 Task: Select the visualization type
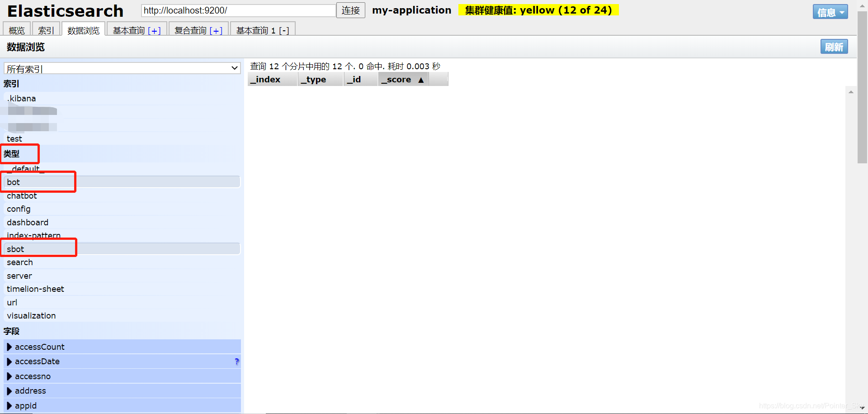(x=122, y=315)
